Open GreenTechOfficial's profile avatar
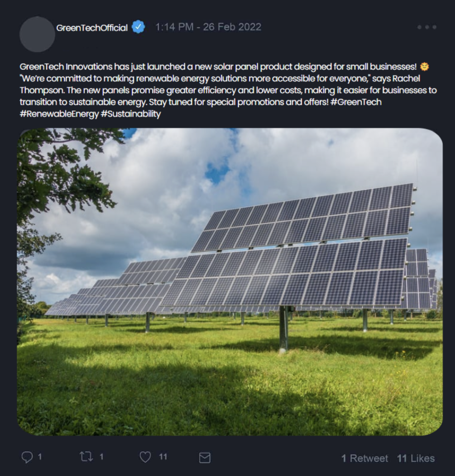 click(37, 34)
